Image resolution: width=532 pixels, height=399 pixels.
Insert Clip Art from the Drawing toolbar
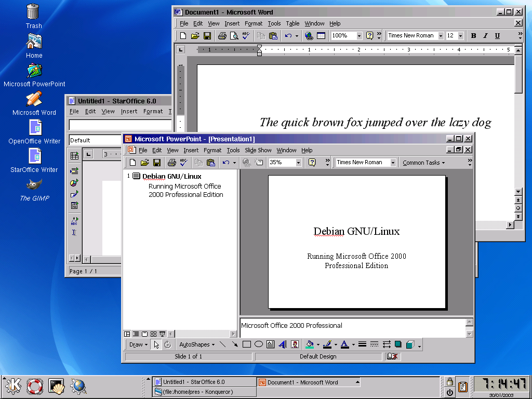pos(295,344)
